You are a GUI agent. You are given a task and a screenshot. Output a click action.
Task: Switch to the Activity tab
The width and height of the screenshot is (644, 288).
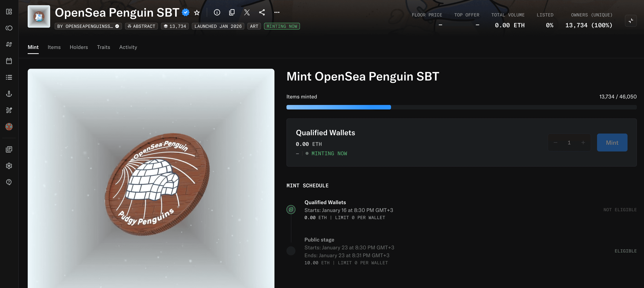[x=128, y=47]
